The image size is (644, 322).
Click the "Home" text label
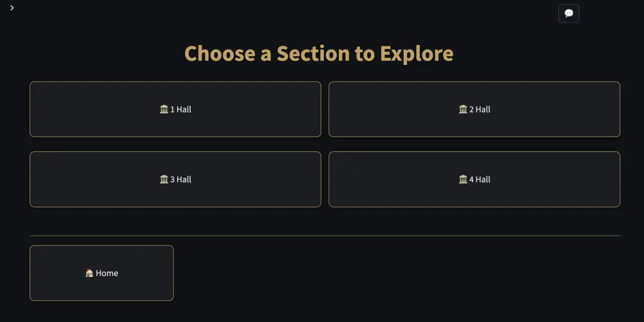107,273
